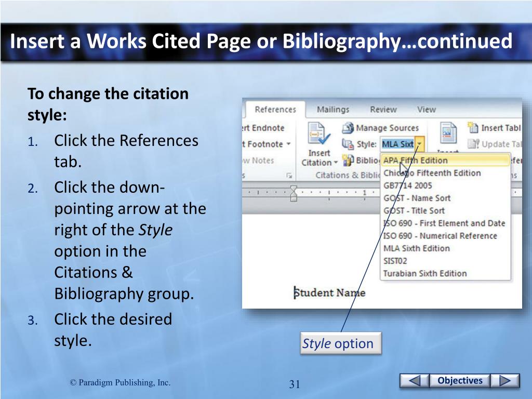Screen dimensions: 532x399
Task: Click the Bibliography icon
Action: [348, 160]
